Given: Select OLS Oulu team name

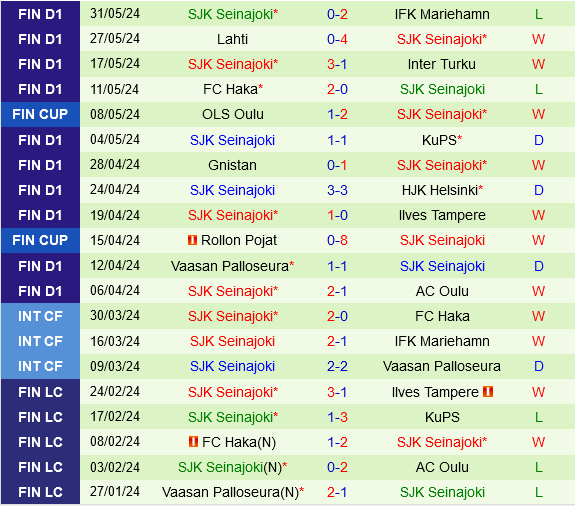Looking at the screenshot, I should click(232, 114).
